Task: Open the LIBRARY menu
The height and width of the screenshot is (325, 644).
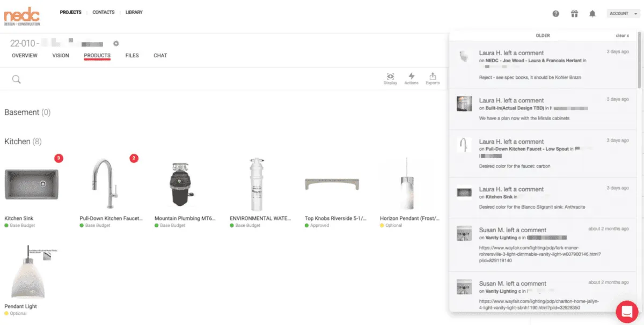Action: coord(134,12)
